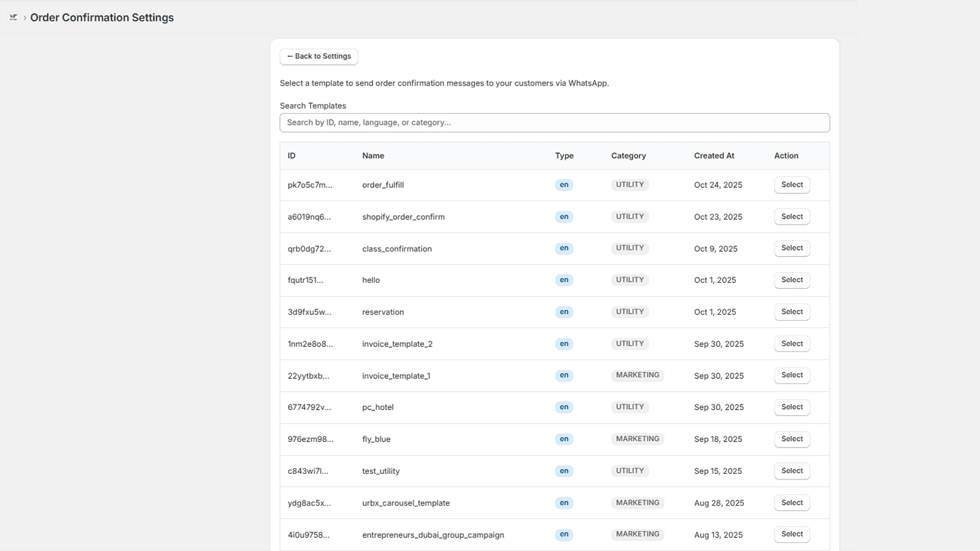
Task: Select the entrepreneurs_dubai_group_campaign template
Action: coord(792,534)
